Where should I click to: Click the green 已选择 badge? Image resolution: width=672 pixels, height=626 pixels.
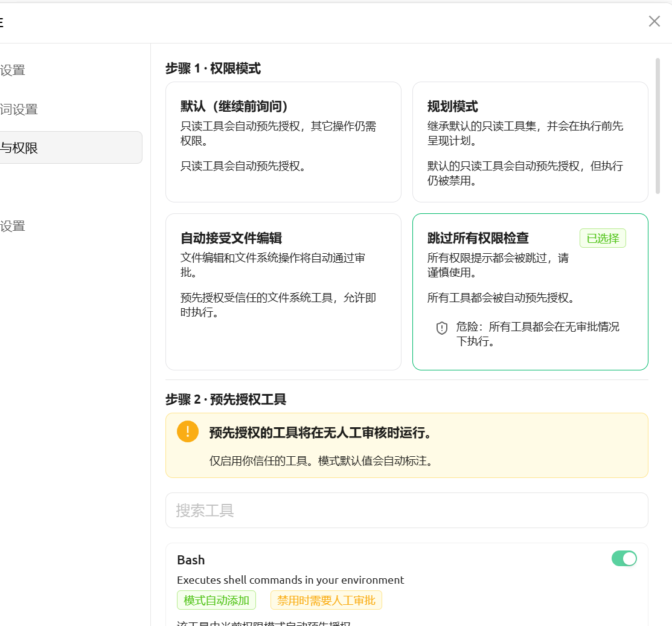coord(603,238)
